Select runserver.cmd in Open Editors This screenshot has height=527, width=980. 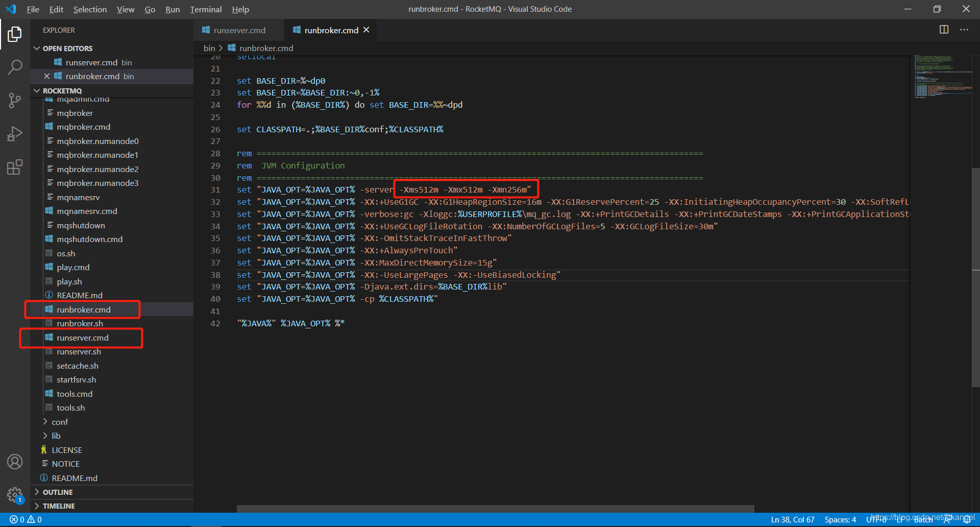[112, 62]
